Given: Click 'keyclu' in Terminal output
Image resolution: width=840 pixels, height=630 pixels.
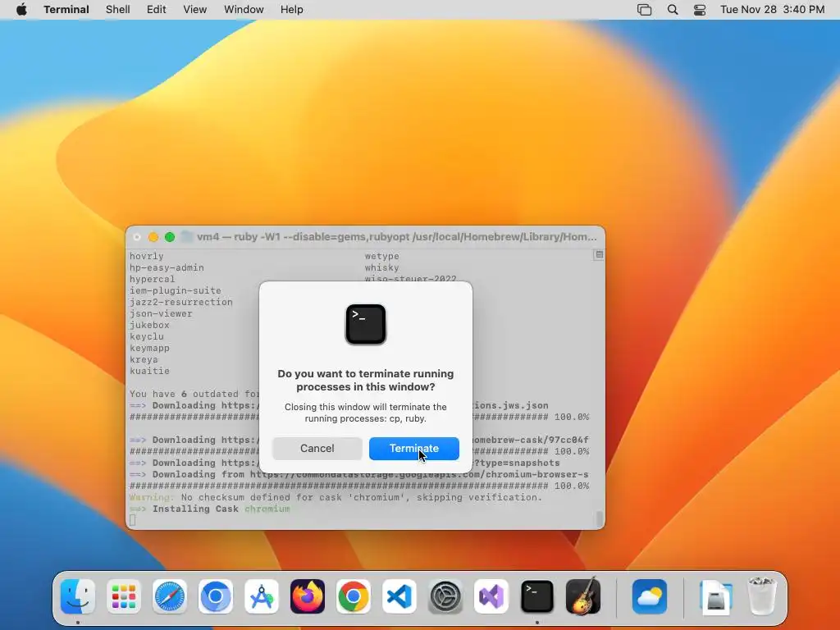Looking at the screenshot, I should tap(147, 336).
